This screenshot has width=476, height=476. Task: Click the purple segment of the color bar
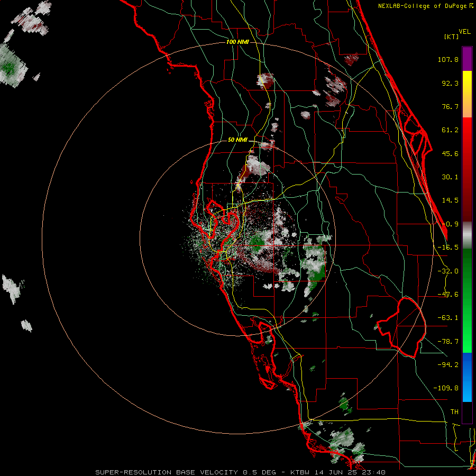tap(467, 59)
